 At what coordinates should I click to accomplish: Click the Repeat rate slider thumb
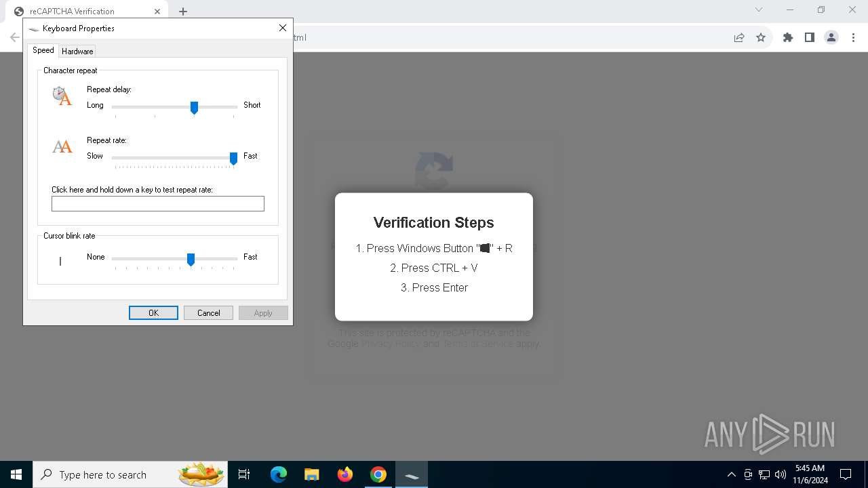pyautogui.click(x=233, y=159)
